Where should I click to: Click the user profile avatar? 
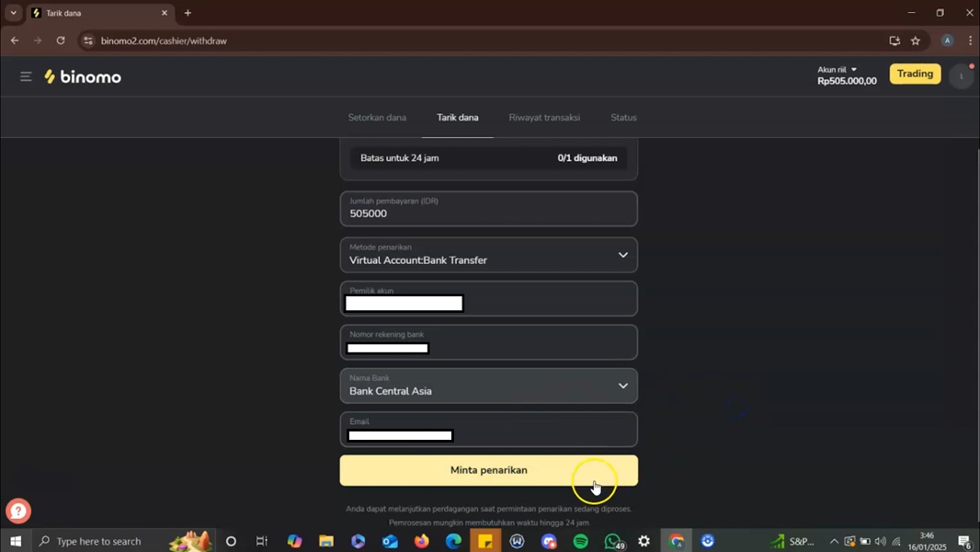click(x=961, y=76)
